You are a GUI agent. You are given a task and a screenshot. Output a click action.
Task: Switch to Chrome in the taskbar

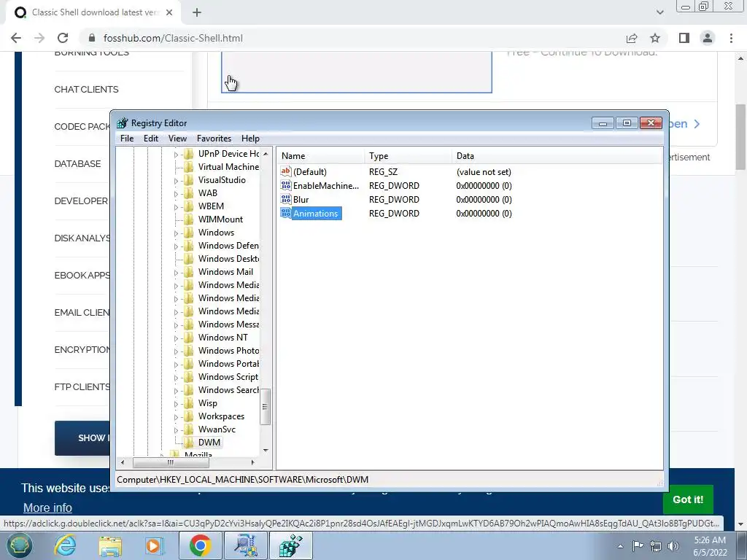[x=200, y=545]
